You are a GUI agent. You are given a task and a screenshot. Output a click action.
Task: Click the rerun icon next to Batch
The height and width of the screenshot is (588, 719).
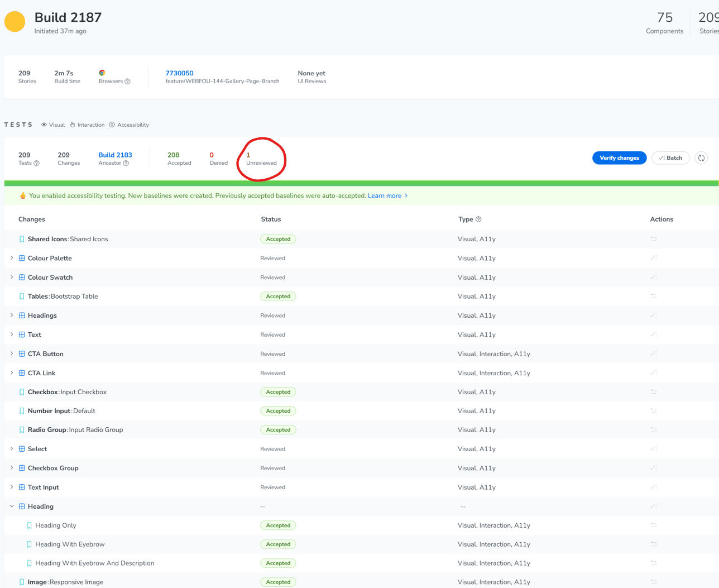pyautogui.click(x=701, y=158)
